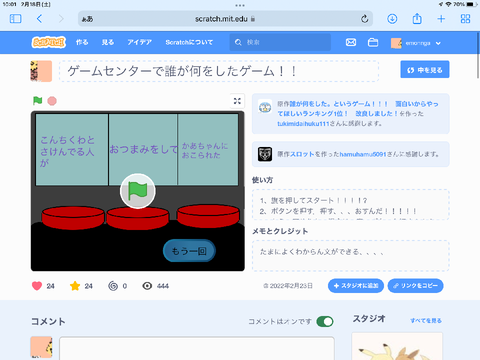
Task: Toggle comments on/off switch
Action: (x=325, y=321)
